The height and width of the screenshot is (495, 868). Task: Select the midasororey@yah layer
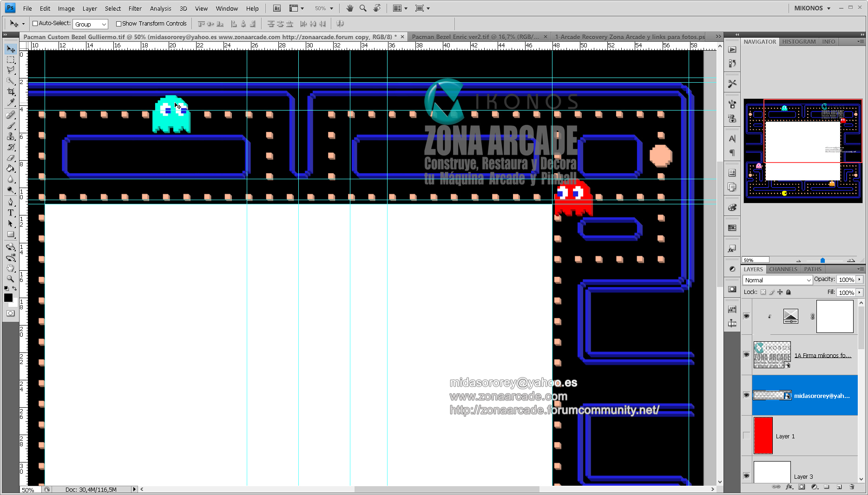822,395
